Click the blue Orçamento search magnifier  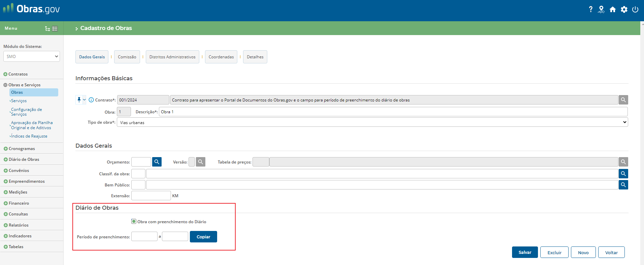click(157, 162)
